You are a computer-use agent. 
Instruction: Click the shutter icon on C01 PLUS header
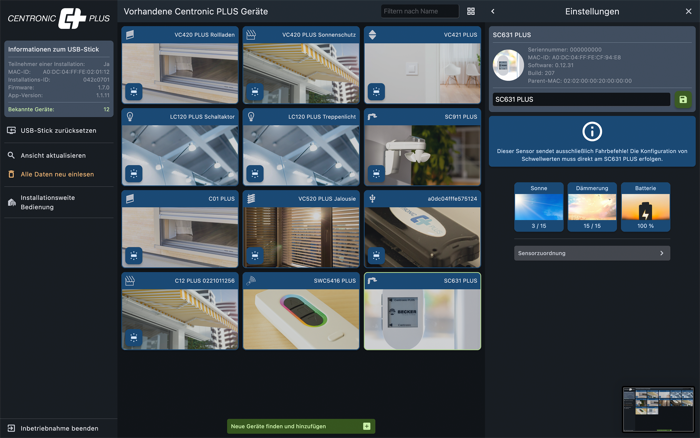pyautogui.click(x=130, y=199)
